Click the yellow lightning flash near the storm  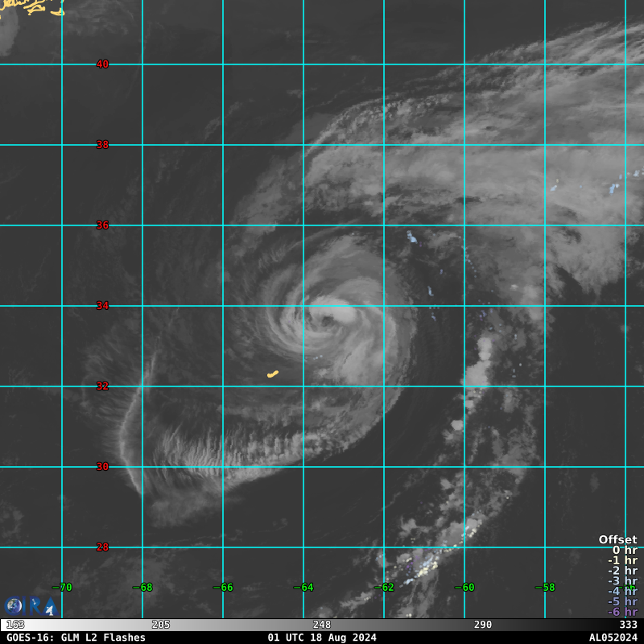point(273,374)
